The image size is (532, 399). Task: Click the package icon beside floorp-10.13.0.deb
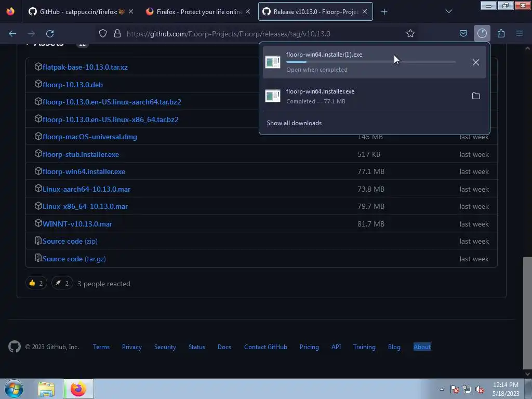click(x=38, y=84)
